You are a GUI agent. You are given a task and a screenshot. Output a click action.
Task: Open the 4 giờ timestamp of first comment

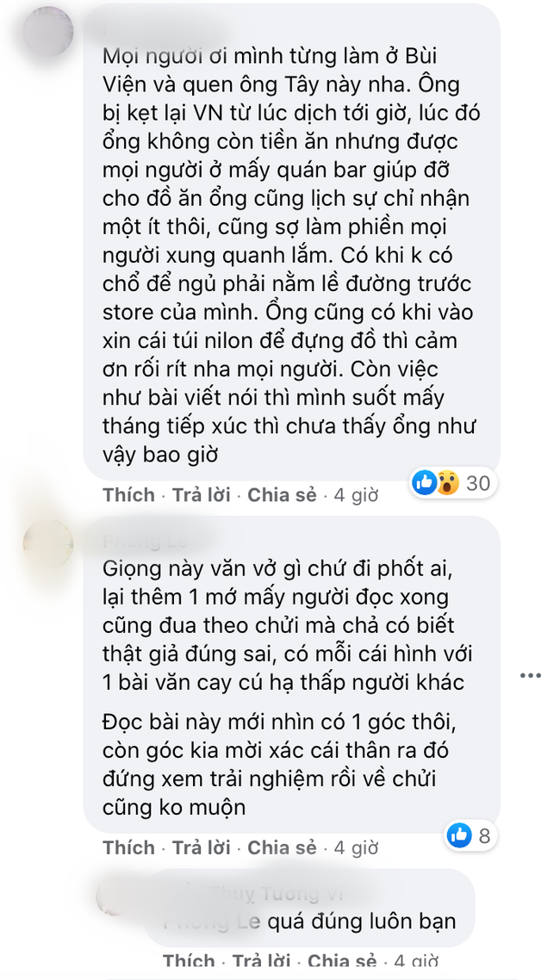pos(357,495)
